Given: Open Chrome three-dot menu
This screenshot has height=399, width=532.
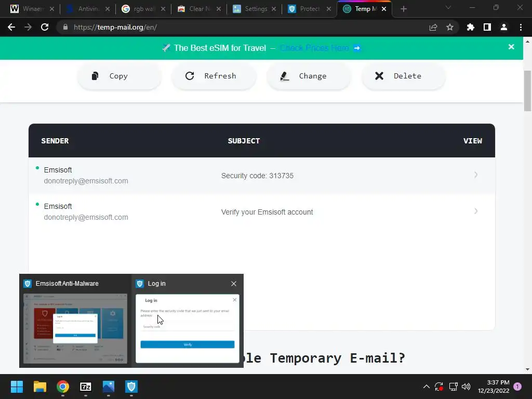Looking at the screenshot, I should (521, 27).
